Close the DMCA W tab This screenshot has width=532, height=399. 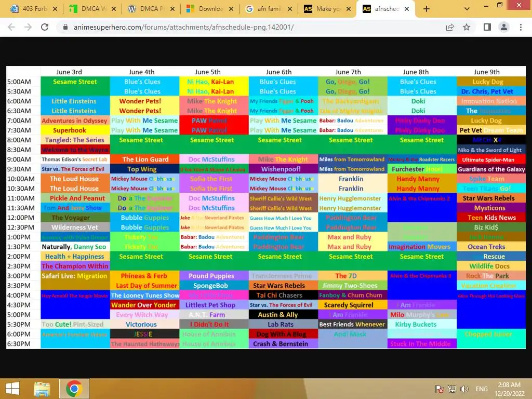click(x=114, y=9)
